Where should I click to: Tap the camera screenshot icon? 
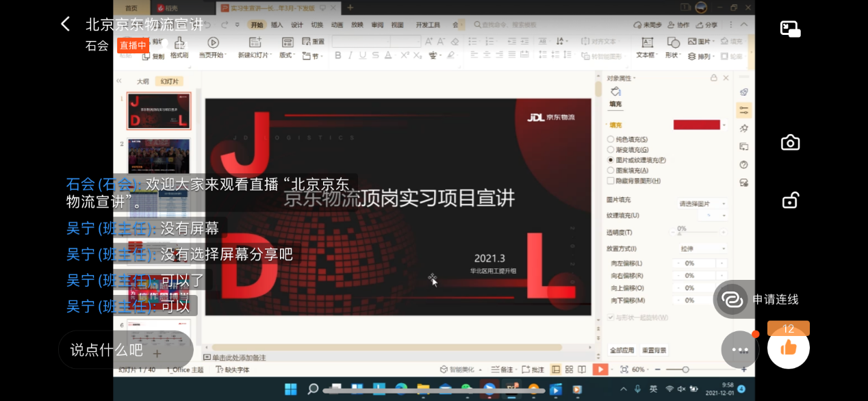coord(791,142)
